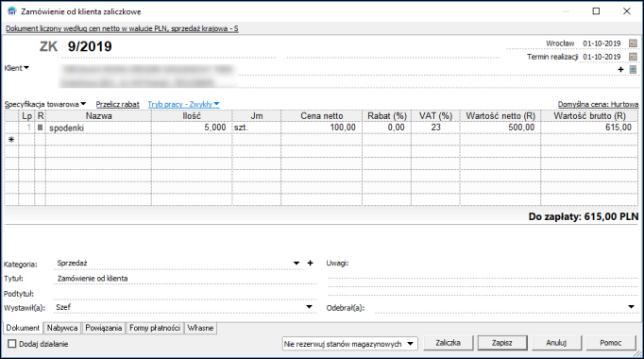Screen dimensions: 644x359
Task: Switch to the Nabywca tab
Action: pyautogui.click(x=62, y=328)
